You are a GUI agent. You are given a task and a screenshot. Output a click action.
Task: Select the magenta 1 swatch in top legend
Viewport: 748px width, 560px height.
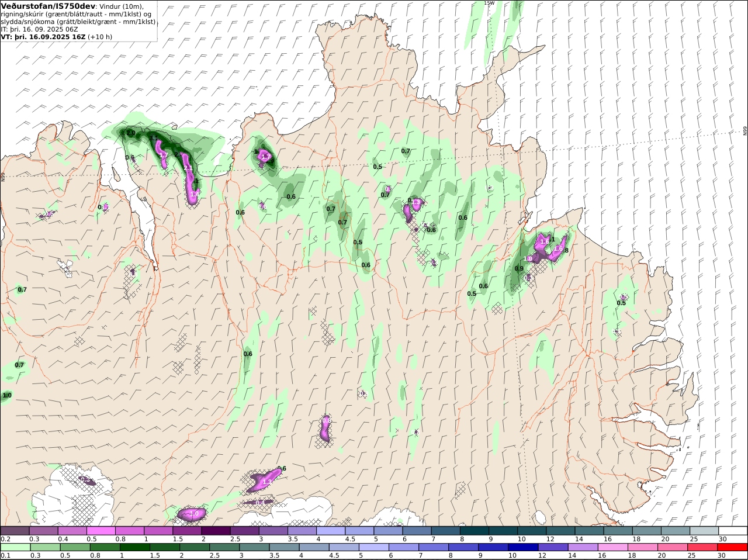(x=158, y=531)
